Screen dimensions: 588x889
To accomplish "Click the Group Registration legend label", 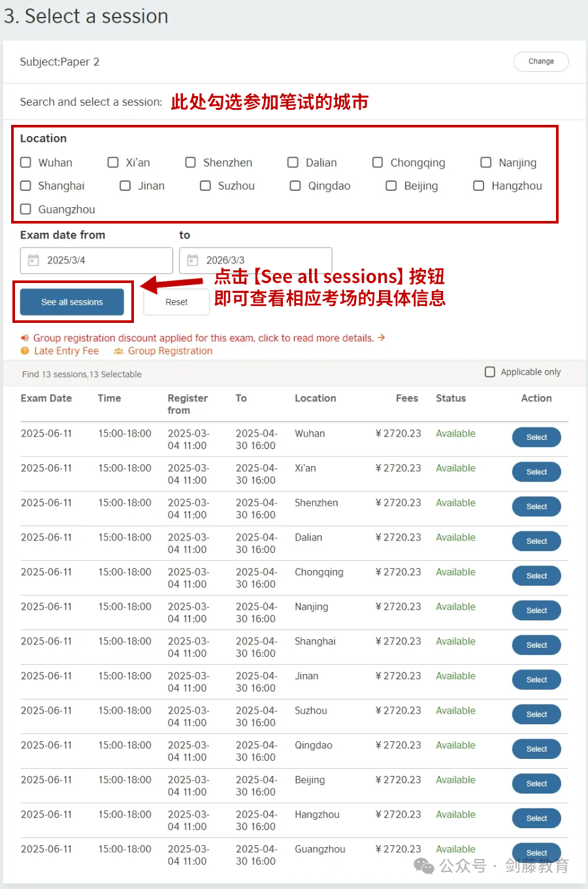I will coord(171,351).
